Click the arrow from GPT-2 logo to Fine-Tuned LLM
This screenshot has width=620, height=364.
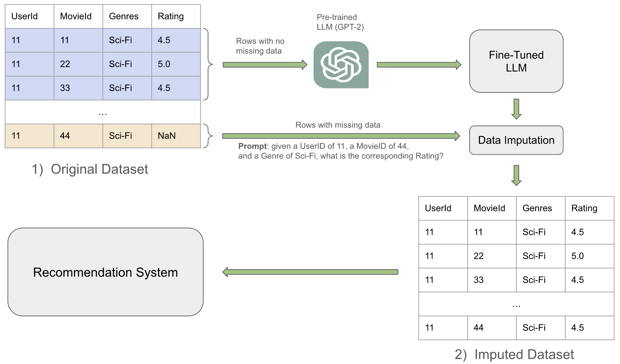[x=419, y=65]
